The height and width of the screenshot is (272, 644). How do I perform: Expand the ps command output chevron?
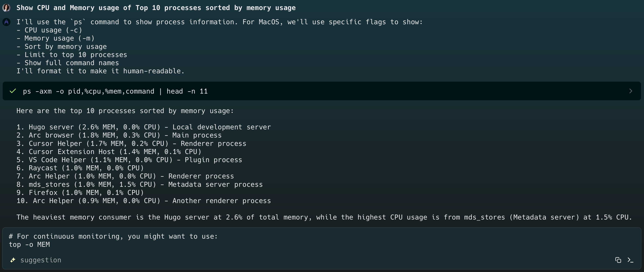coord(631,91)
